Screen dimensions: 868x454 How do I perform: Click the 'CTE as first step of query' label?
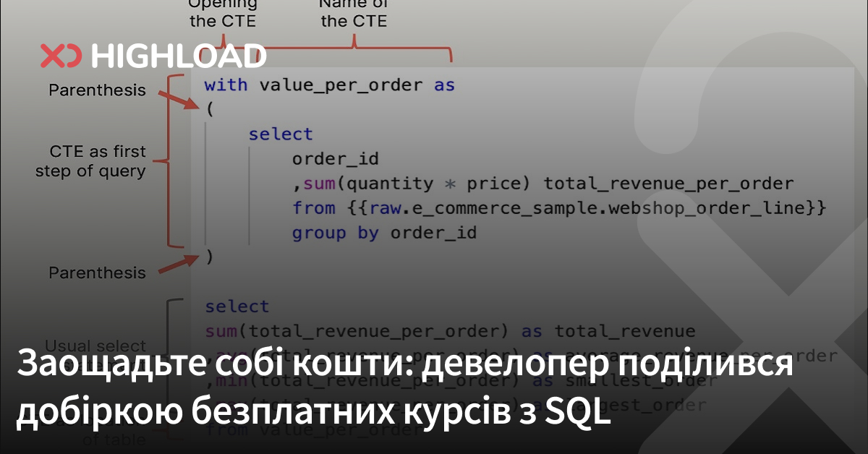tap(90, 161)
